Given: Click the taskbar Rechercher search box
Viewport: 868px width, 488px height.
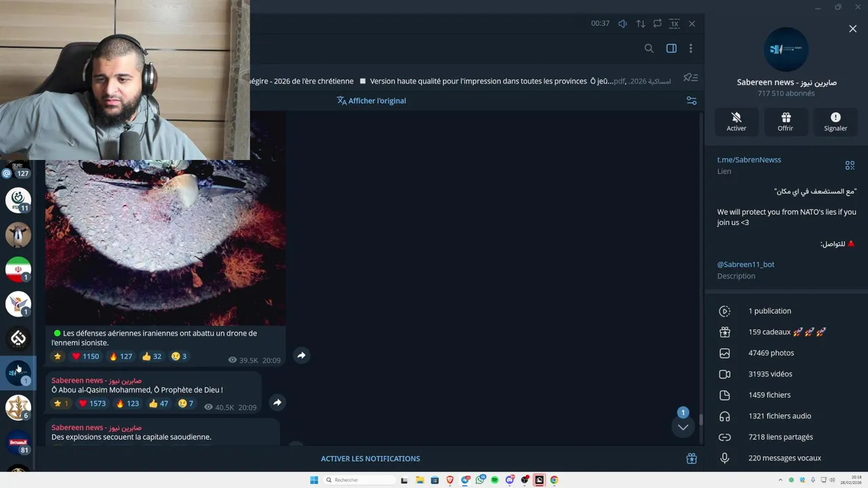Looking at the screenshot, I should pyautogui.click(x=359, y=480).
